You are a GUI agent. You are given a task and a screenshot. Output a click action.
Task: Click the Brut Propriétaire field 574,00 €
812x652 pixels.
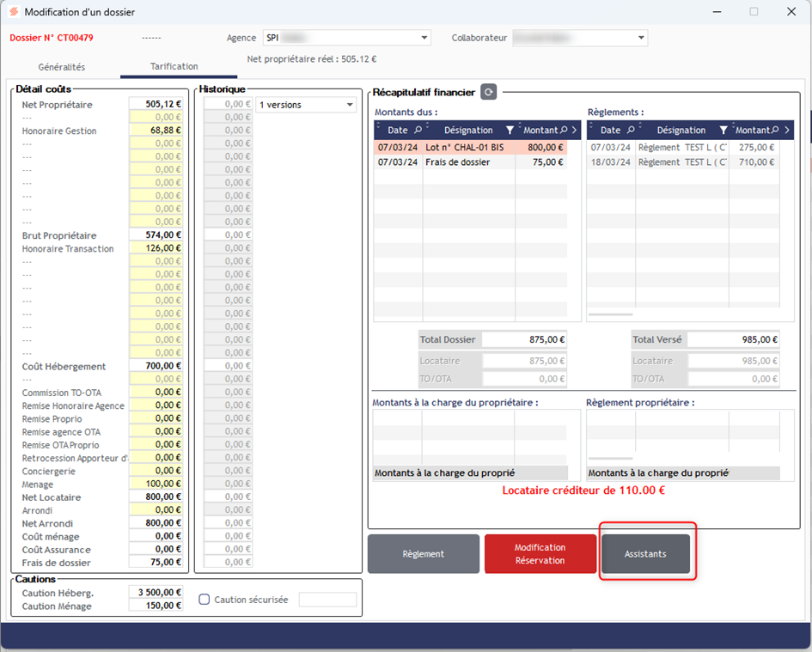point(156,235)
